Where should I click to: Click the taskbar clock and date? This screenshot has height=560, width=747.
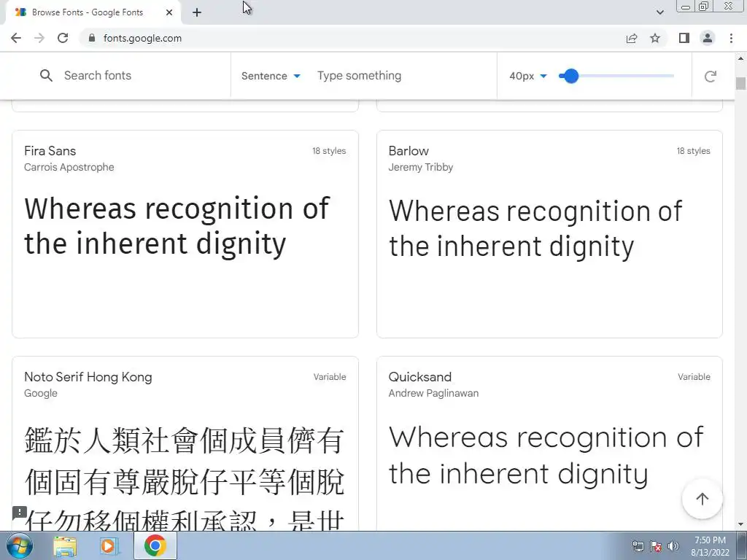pyautogui.click(x=710, y=546)
